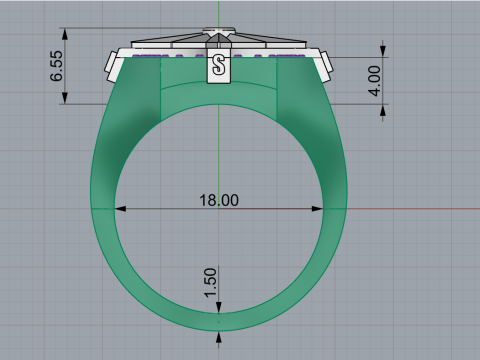Image resolution: width=480 pixels, height=360 pixels.
Task: Select the right side prong of setting
Action: coord(326,66)
